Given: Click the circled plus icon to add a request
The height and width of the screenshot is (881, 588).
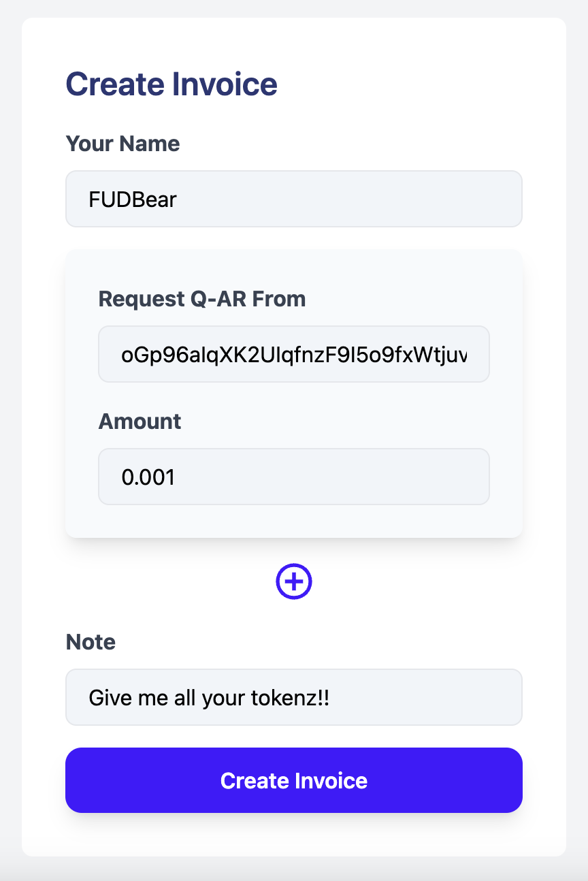Looking at the screenshot, I should [294, 582].
